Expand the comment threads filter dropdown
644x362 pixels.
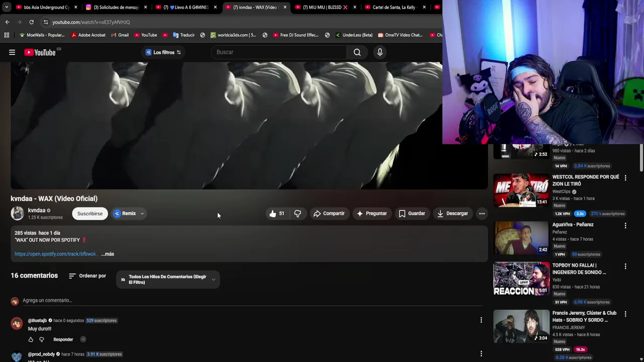[x=168, y=280]
